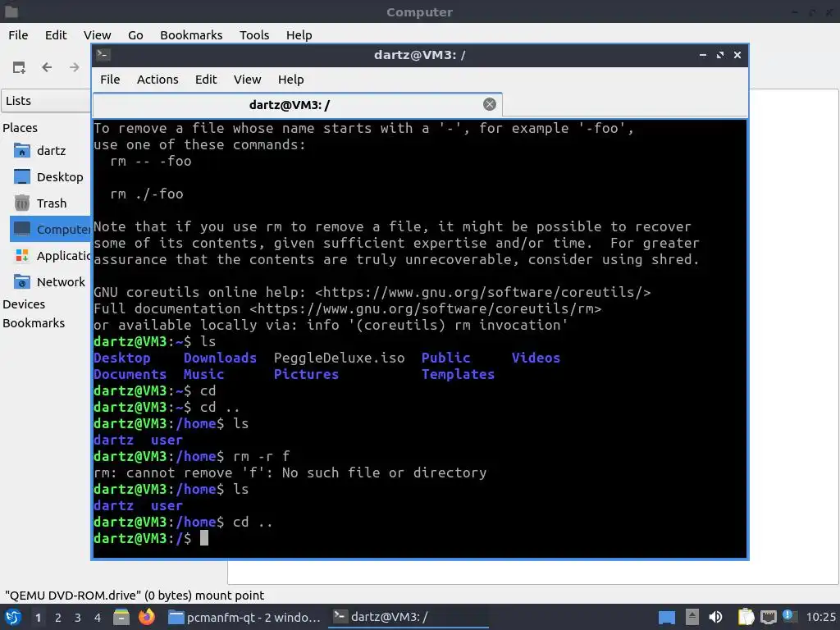Screen dimensions: 840x630
Task: Click the PeggleDeluxe.iso filename in terminal
Action: (339, 358)
